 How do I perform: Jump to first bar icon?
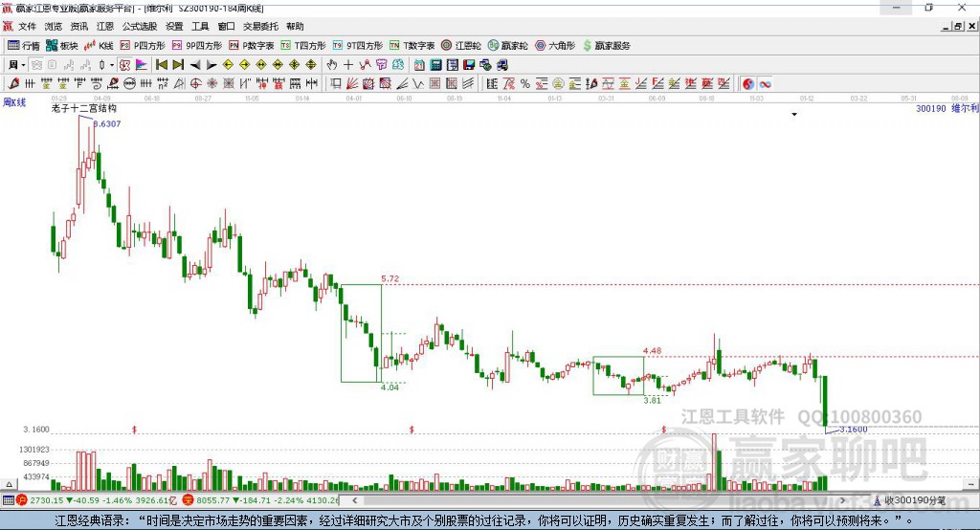[161, 64]
